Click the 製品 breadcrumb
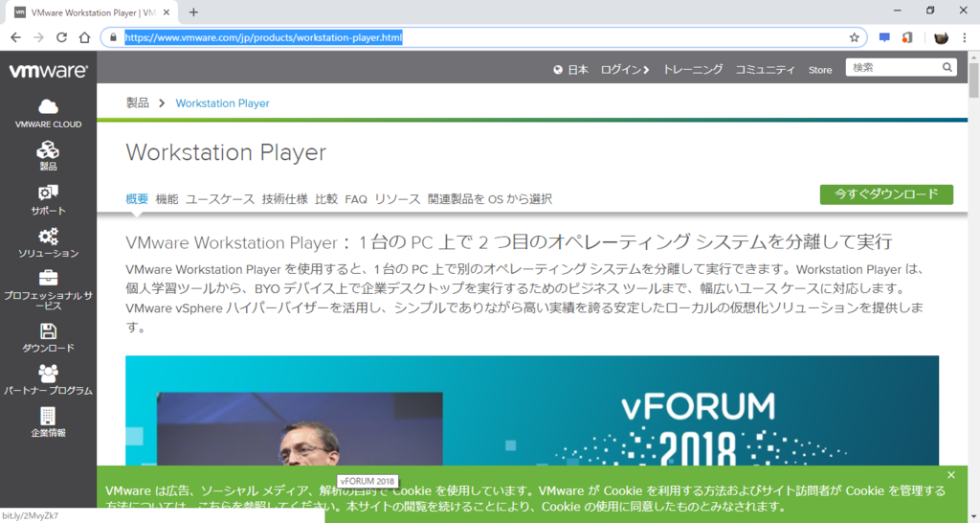 (138, 102)
